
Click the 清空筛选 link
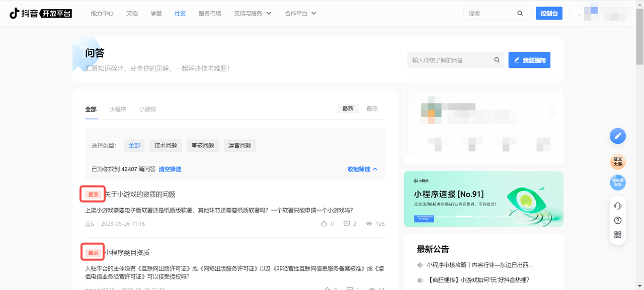click(x=170, y=169)
